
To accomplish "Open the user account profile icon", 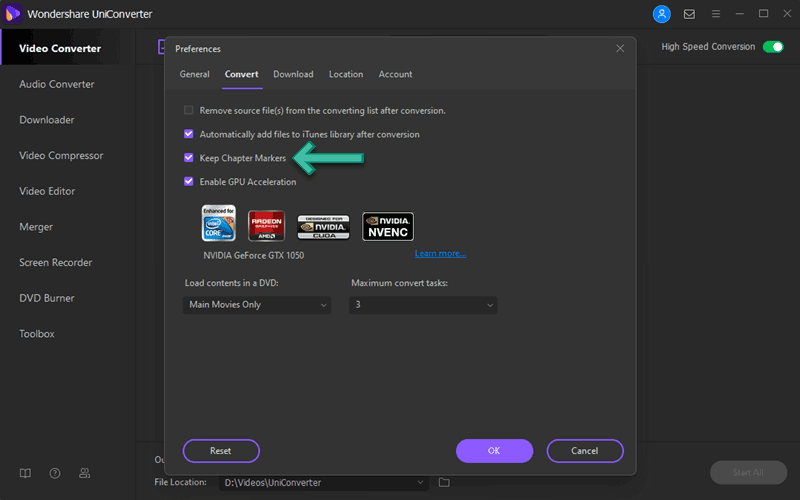I will point(661,14).
